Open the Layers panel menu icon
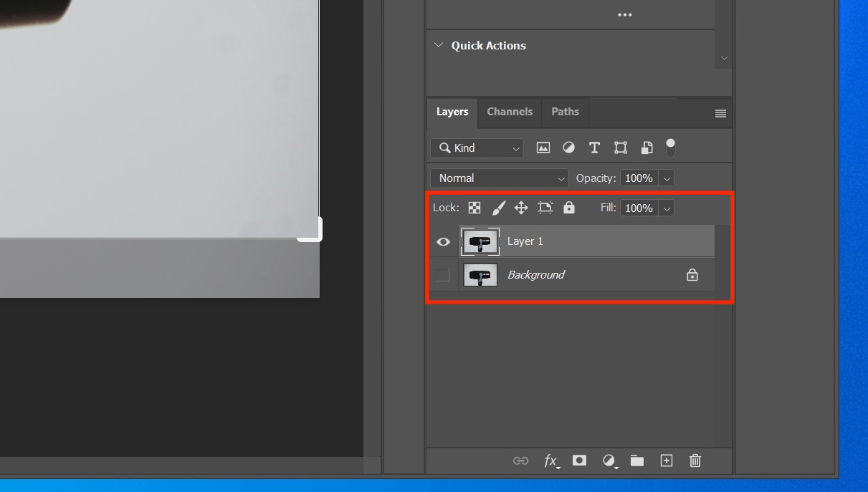Screen dimensions: 868x492 (x=720, y=113)
